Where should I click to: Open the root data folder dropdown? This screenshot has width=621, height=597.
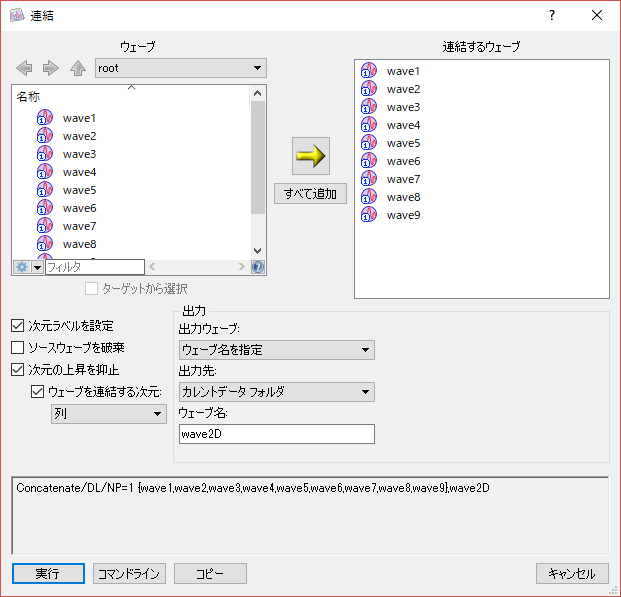point(181,68)
